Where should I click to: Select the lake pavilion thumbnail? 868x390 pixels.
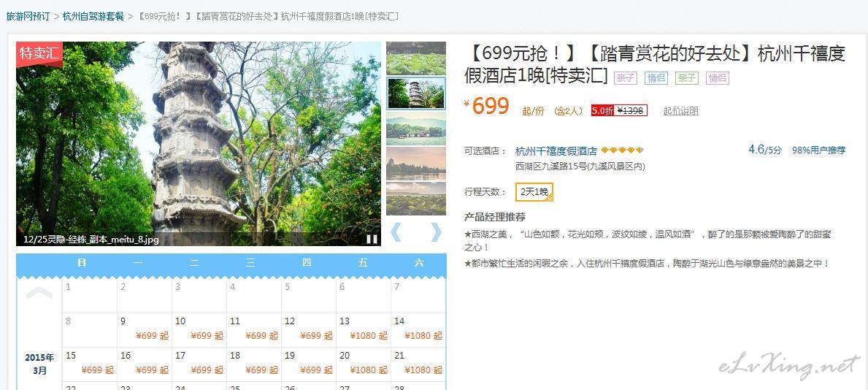pos(415,128)
